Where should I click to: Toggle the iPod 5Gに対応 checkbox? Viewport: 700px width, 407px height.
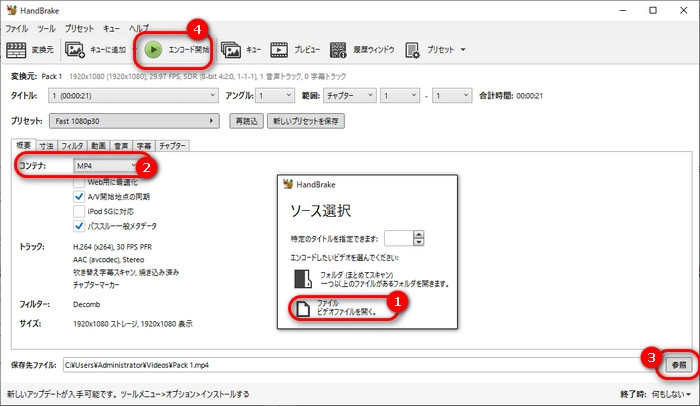[x=80, y=211]
